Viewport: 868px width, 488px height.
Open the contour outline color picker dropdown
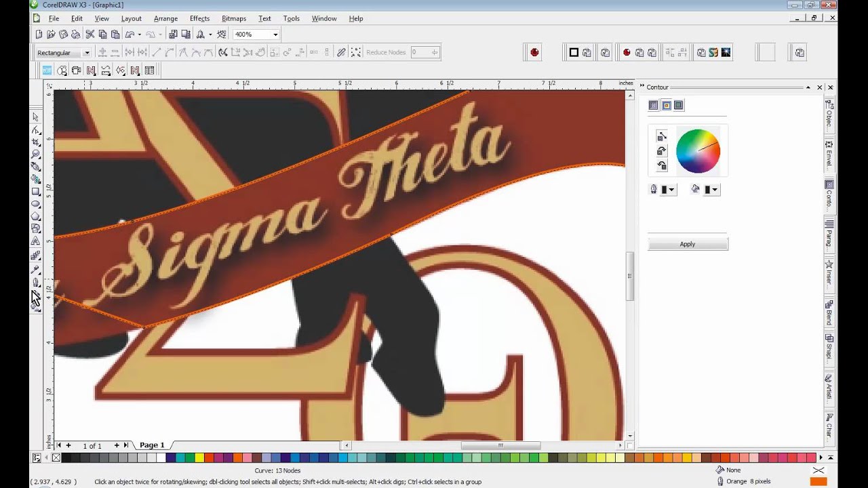pyautogui.click(x=668, y=190)
